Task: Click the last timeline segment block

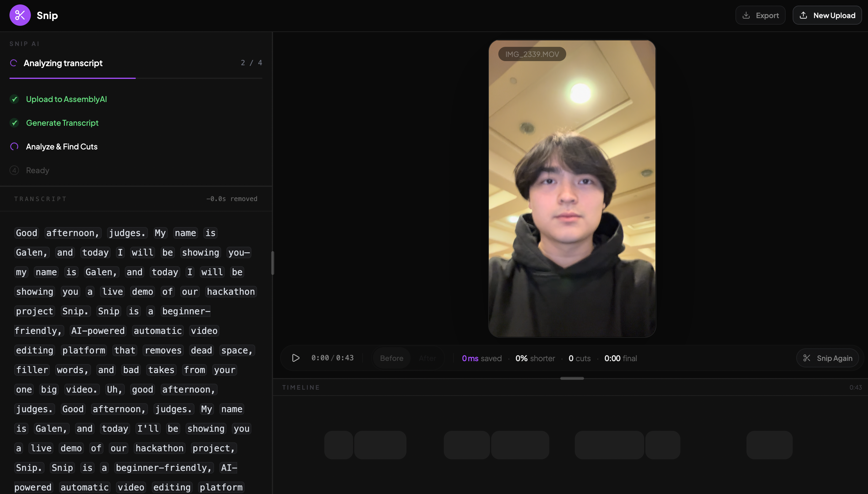Action: (x=769, y=445)
